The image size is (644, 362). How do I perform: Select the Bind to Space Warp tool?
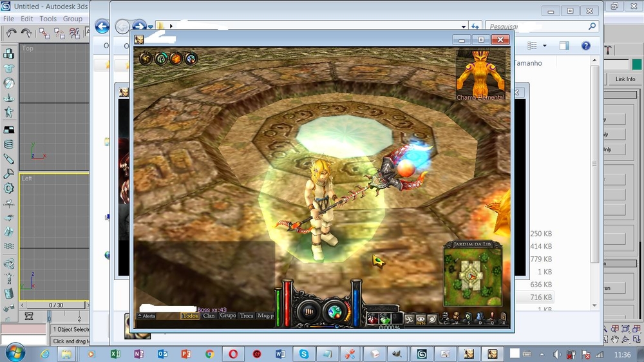pos(74,33)
